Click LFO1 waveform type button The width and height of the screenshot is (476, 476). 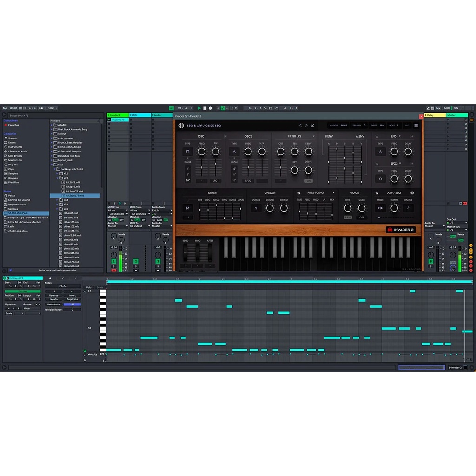pos(380,152)
